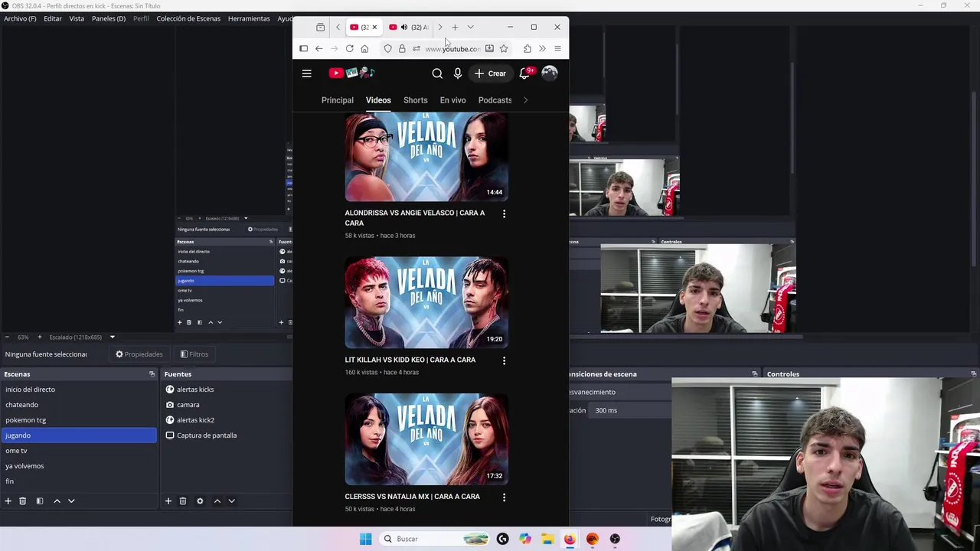Image resolution: width=980 pixels, height=551 pixels.
Task: Open new Firefox tab with plus
Action: (455, 28)
